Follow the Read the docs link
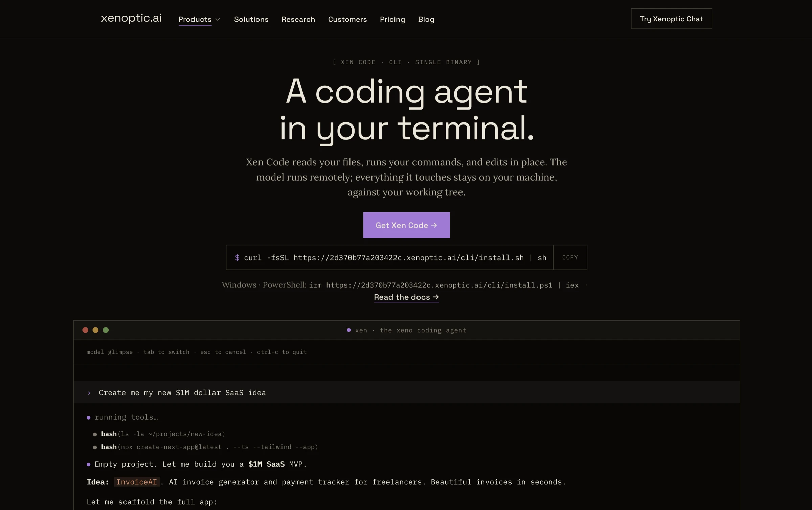 (x=406, y=297)
